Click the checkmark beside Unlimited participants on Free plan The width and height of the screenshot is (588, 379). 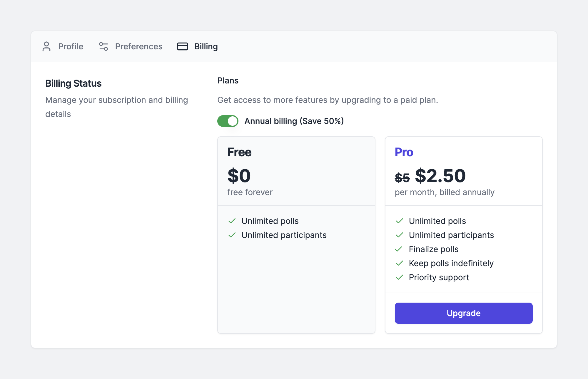pyautogui.click(x=232, y=235)
